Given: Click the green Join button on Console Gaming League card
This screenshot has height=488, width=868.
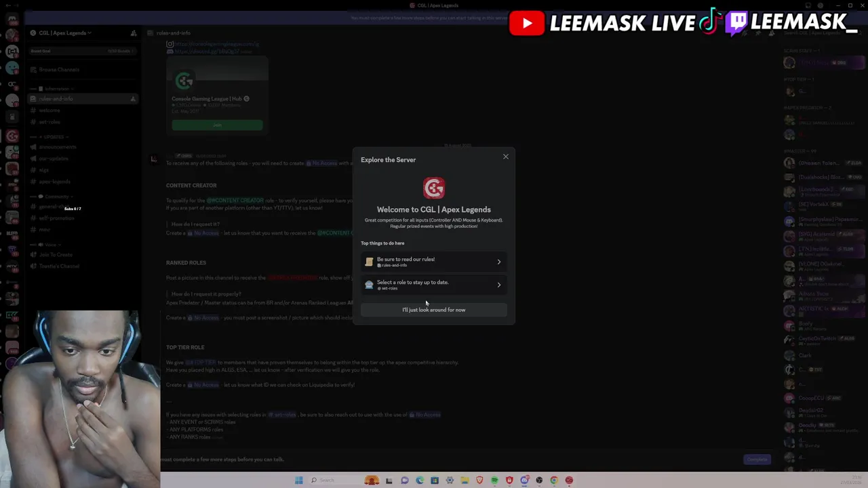Looking at the screenshot, I should click(217, 125).
